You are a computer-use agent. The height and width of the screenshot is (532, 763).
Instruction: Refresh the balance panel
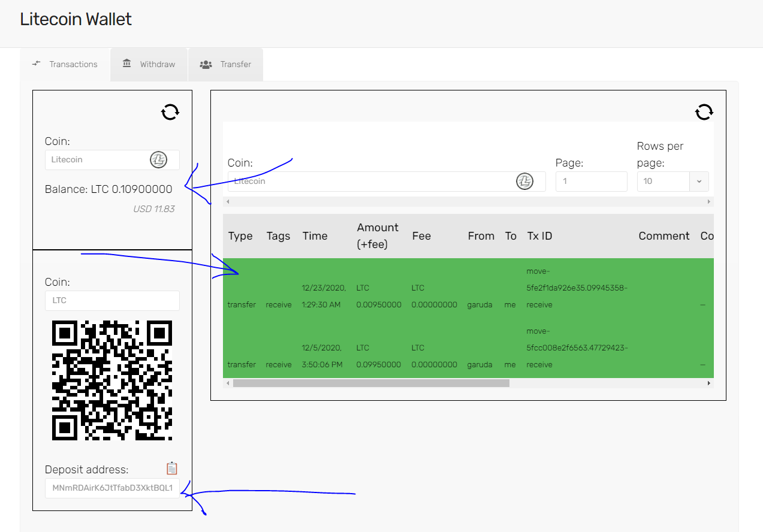tap(170, 112)
